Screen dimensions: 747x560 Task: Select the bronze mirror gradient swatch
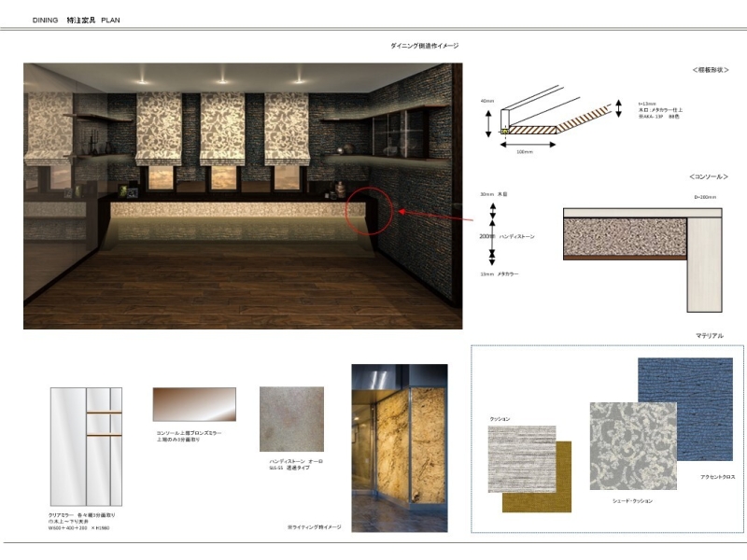(x=194, y=404)
